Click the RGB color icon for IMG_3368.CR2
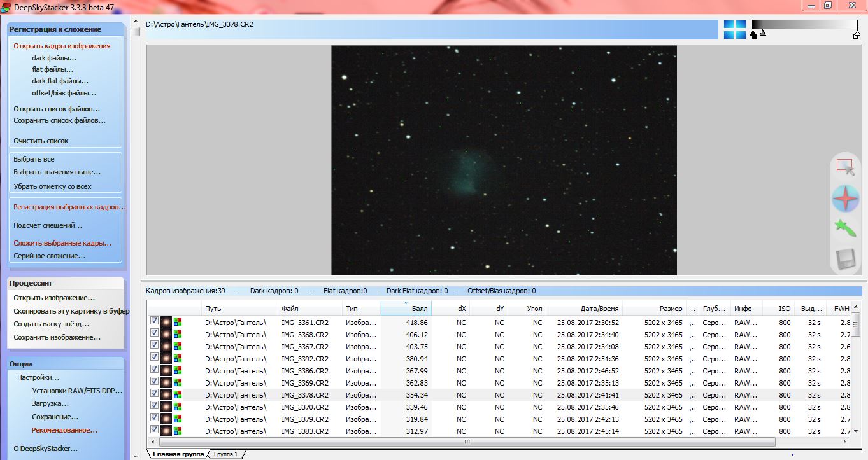 tap(178, 335)
